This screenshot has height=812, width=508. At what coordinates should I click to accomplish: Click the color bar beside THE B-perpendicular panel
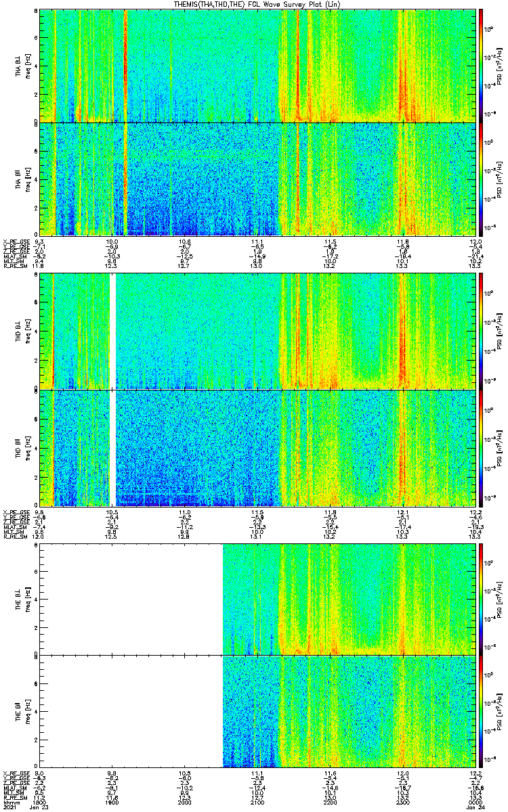pos(481,599)
